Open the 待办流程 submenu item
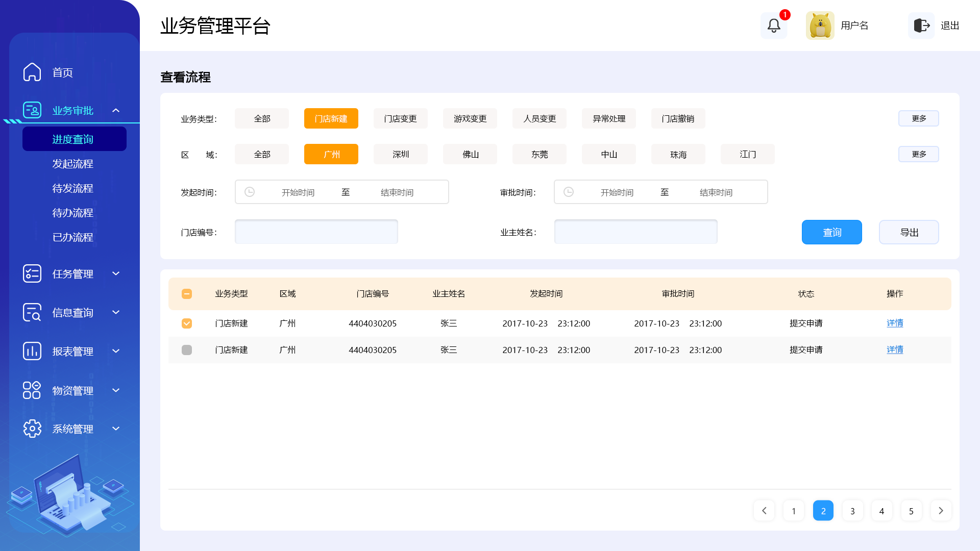The width and height of the screenshot is (980, 551). click(x=72, y=213)
